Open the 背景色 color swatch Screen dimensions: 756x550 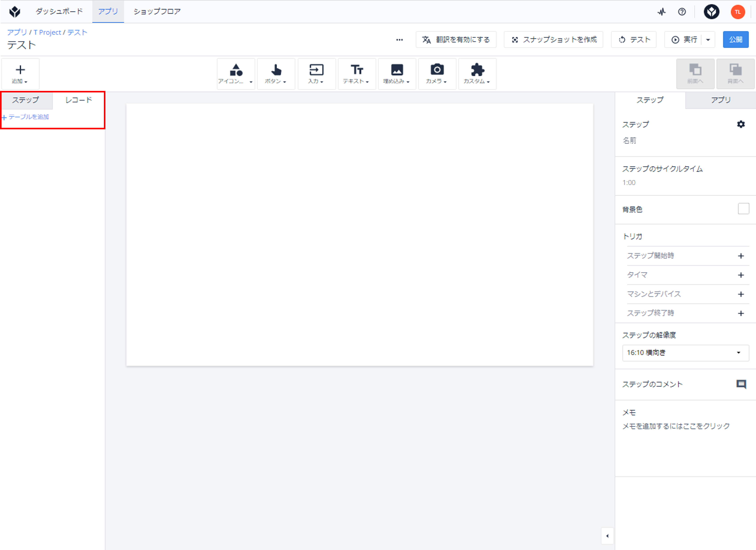(743, 209)
